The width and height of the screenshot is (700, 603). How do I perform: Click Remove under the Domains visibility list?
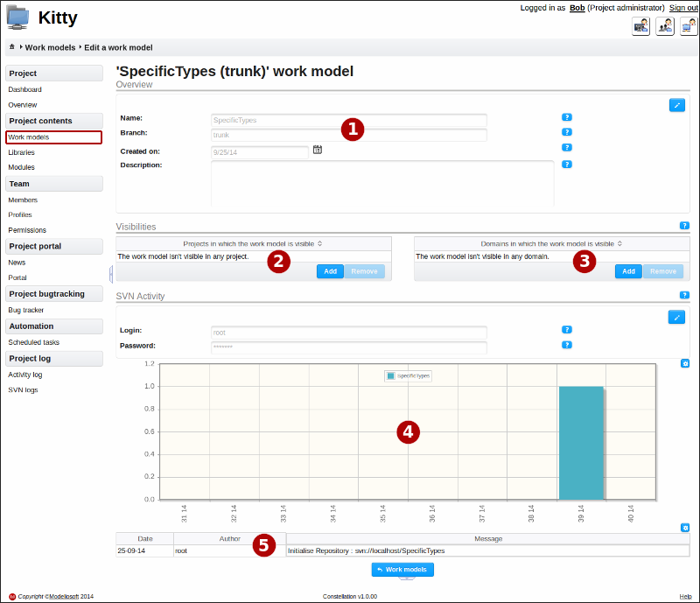[x=663, y=271]
